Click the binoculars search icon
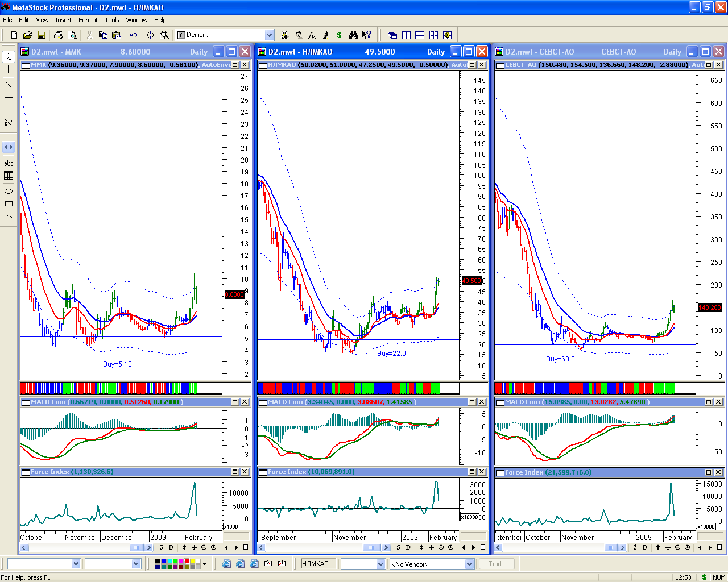728x582 pixels. 353,35
